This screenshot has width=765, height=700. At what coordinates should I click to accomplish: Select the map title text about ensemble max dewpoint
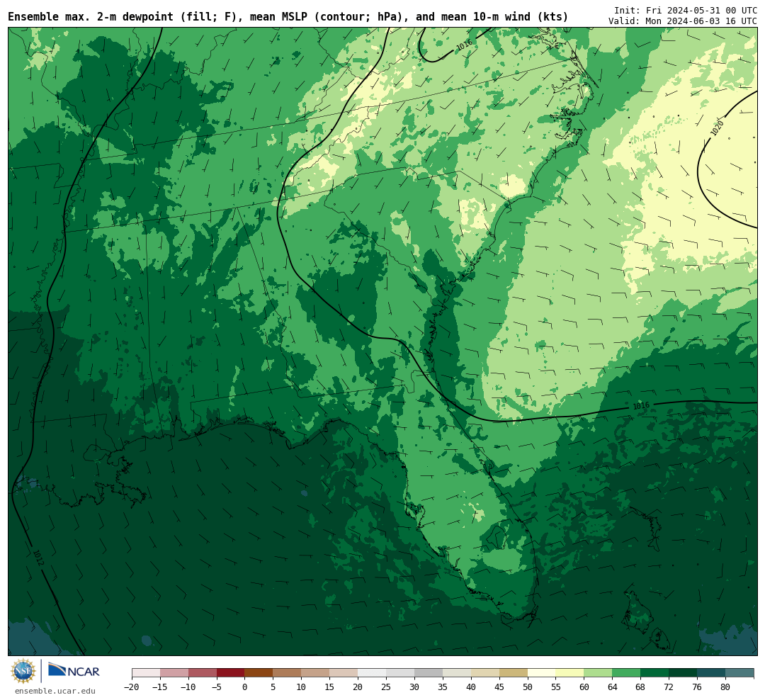288,17
